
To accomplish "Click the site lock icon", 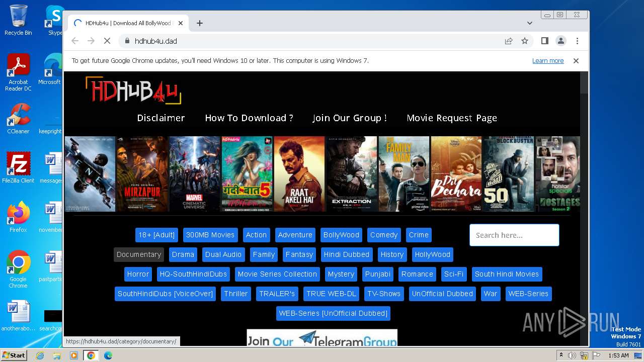I will 127,41.
